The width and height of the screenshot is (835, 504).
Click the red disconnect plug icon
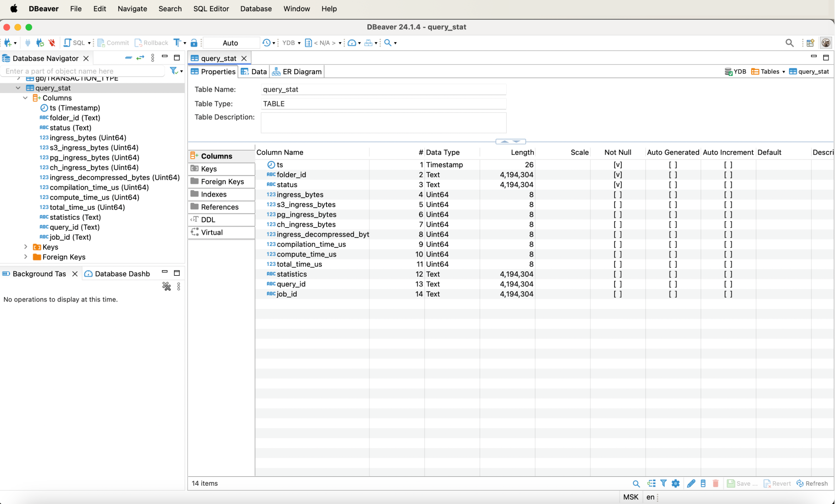click(x=52, y=43)
